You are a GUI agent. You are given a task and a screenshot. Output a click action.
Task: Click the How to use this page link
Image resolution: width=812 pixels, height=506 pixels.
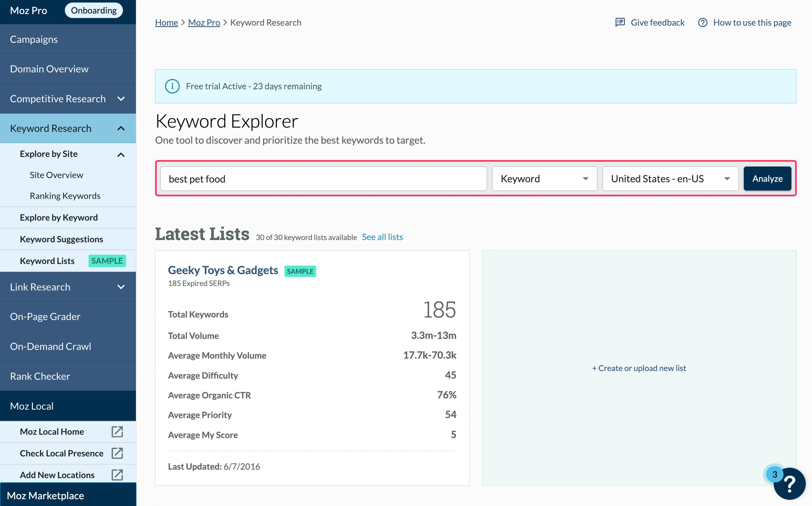click(x=752, y=23)
